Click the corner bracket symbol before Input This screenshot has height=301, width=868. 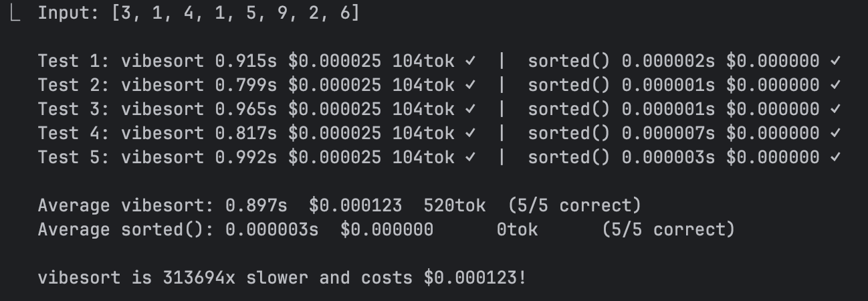click(16, 13)
